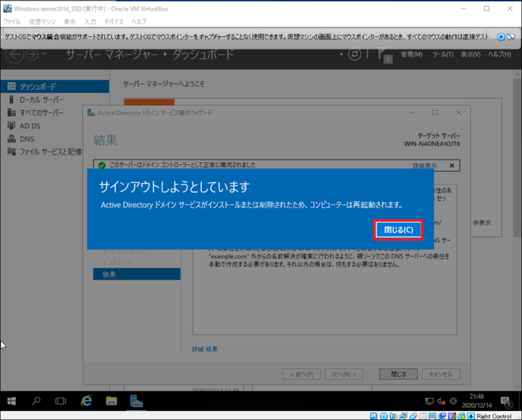Click the guest network tray icon
Image resolution: width=522 pixels, height=420 pixels.
click(x=429, y=401)
